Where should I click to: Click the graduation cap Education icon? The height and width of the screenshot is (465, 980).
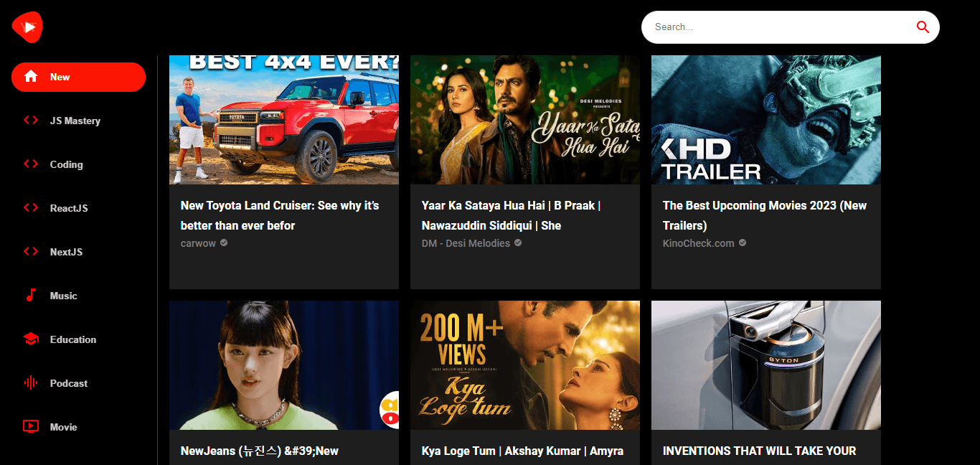tap(31, 339)
